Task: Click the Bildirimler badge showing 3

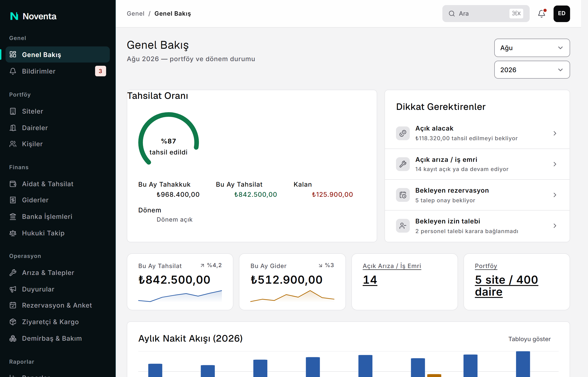Action: click(x=100, y=71)
